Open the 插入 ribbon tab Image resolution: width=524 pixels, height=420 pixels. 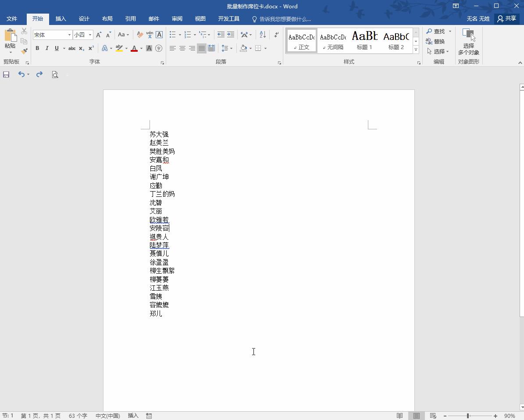tap(61, 18)
